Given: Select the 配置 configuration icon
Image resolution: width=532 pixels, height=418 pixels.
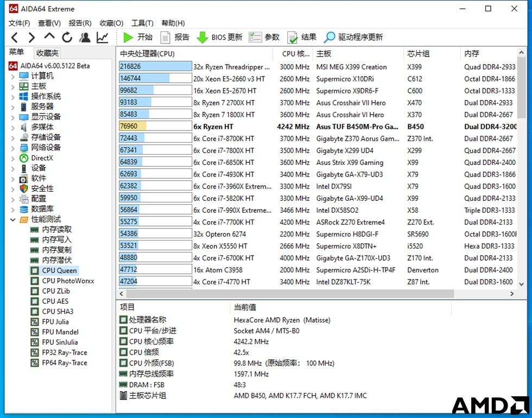Looking at the screenshot, I should (24, 199).
